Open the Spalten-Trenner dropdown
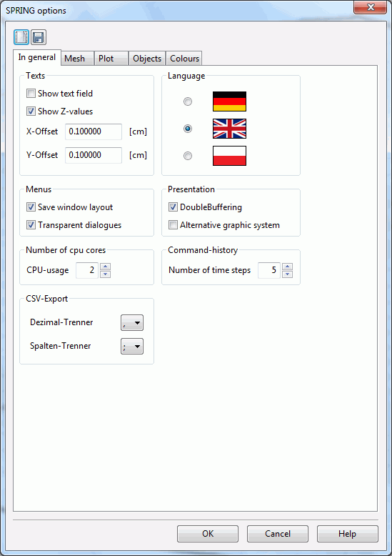This screenshot has width=392, height=556. click(132, 347)
